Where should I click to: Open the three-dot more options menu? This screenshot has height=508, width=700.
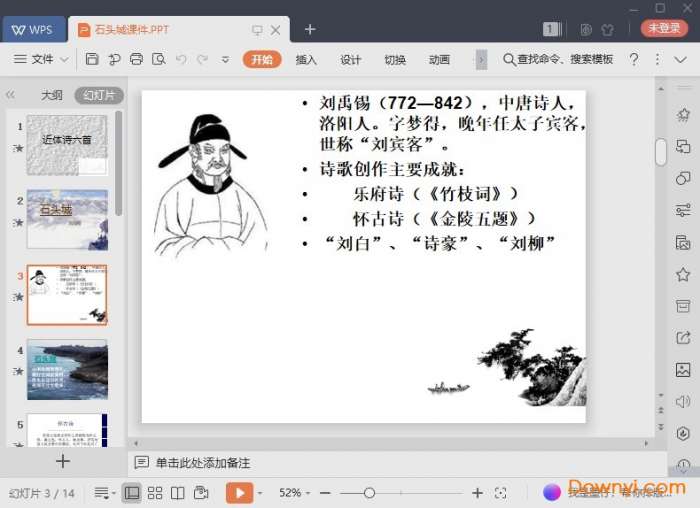tap(657, 59)
